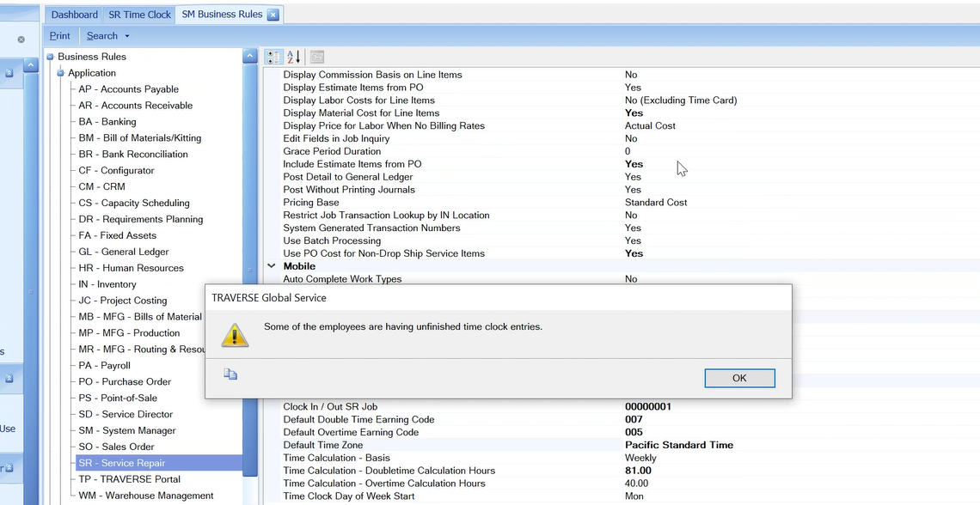Click the alphabetical sort icon
This screenshot has height=505, width=980.
coord(294,57)
